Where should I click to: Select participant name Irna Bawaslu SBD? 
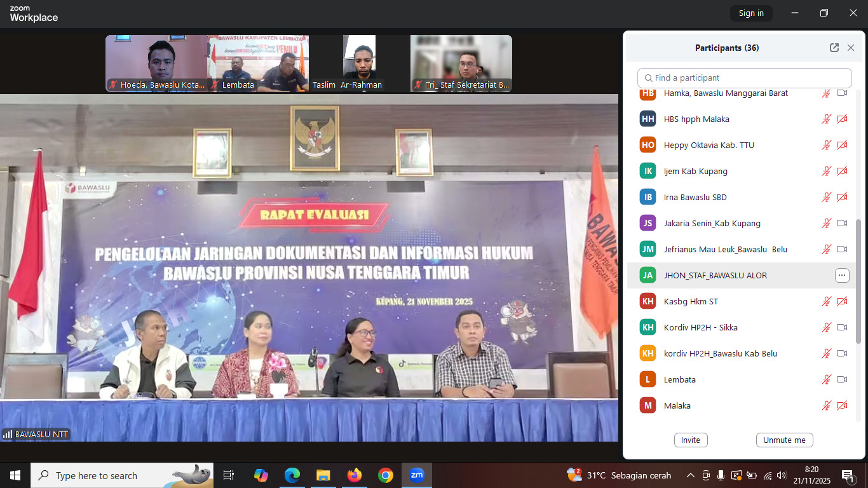(695, 197)
